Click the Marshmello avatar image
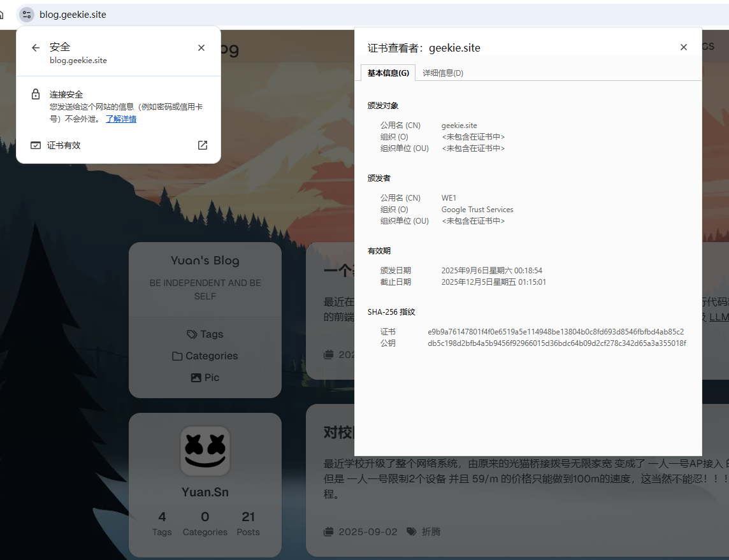729x560 pixels. (x=205, y=451)
